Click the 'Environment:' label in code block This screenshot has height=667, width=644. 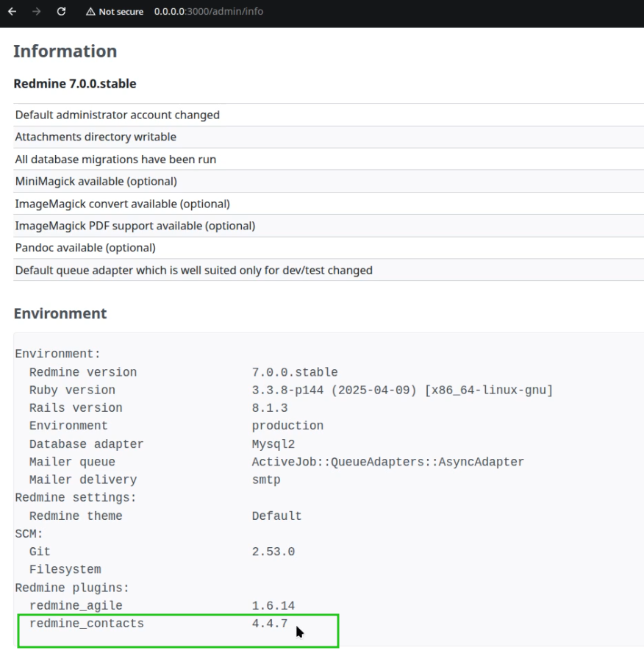tap(57, 354)
